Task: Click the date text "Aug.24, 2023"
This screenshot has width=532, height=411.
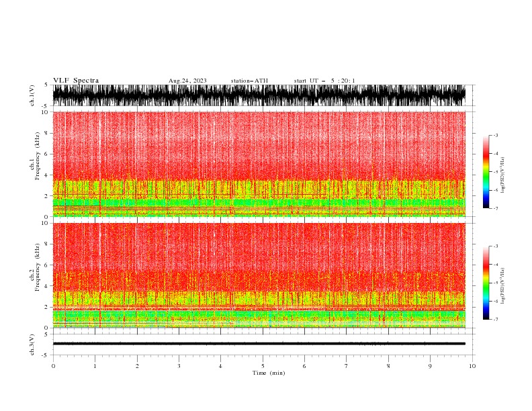Action: 187,81
